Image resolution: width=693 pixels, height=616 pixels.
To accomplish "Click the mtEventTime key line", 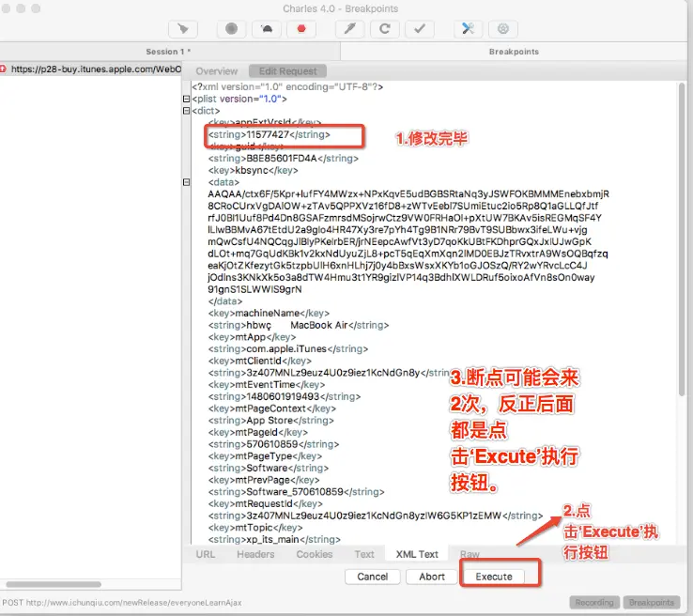I will pos(267,384).
